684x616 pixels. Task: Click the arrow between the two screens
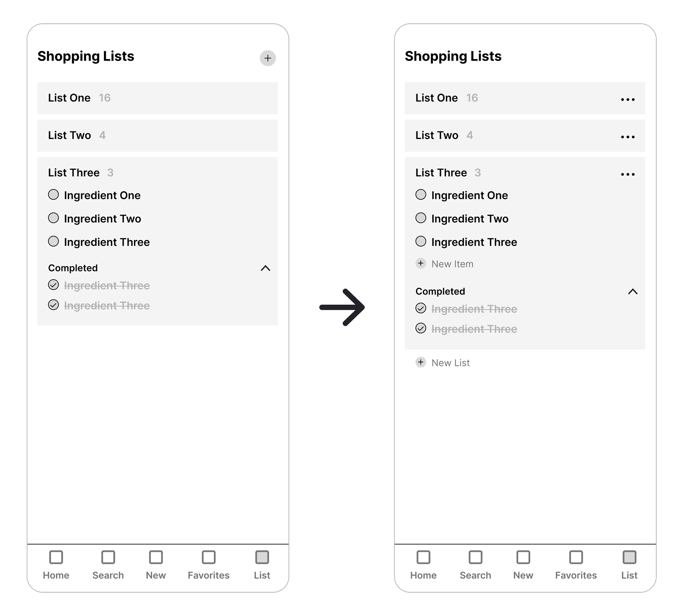coord(342,307)
